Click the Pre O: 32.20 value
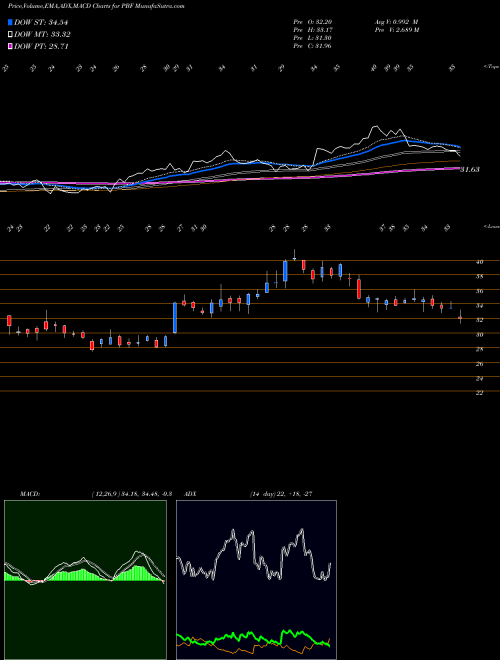Image resolution: width=500 pixels, height=660 pixels. (313, 22)
